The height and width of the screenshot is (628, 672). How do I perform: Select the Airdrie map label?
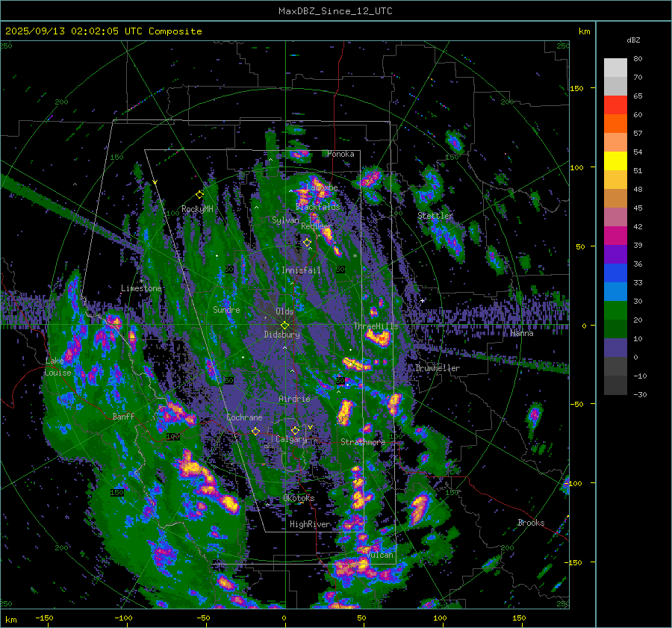click(294, 399)
